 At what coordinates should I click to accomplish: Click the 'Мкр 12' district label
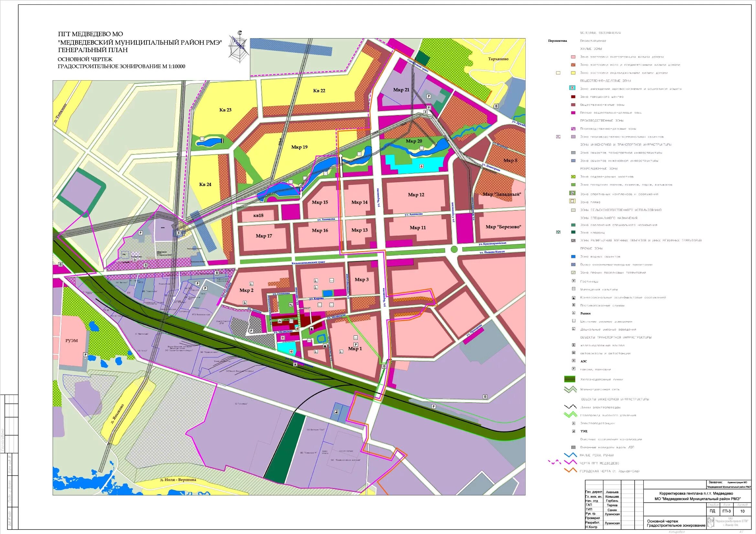click(416, 195)
